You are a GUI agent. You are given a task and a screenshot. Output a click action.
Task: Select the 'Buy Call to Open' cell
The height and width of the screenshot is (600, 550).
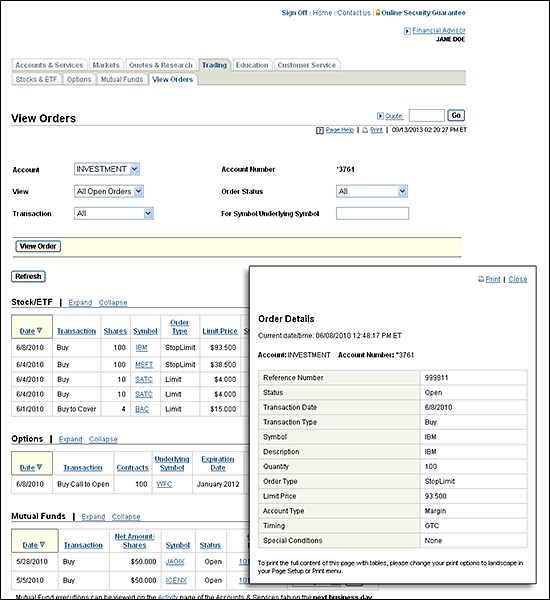83,484
